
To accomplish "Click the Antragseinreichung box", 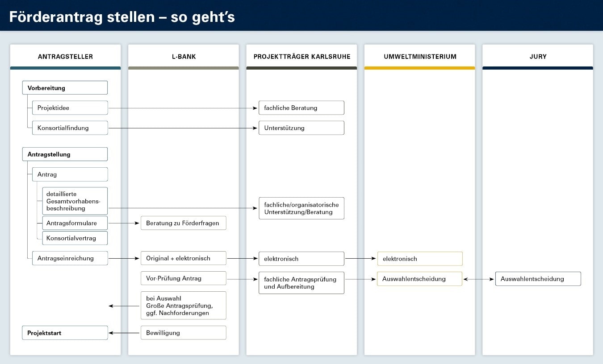I will [x=70, y=258].
